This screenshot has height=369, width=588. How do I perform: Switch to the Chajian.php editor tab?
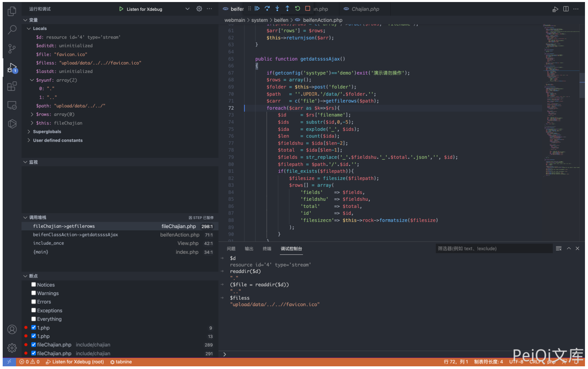(365, 9)
